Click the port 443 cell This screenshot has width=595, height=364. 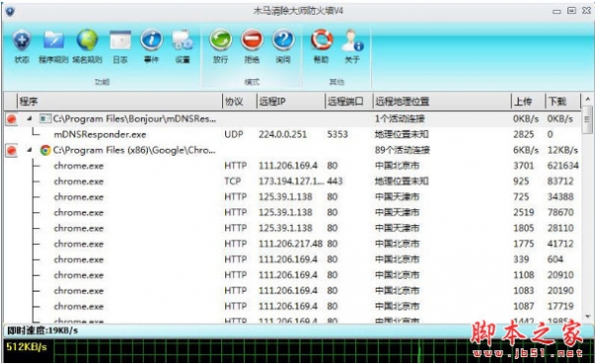(335, 182)
